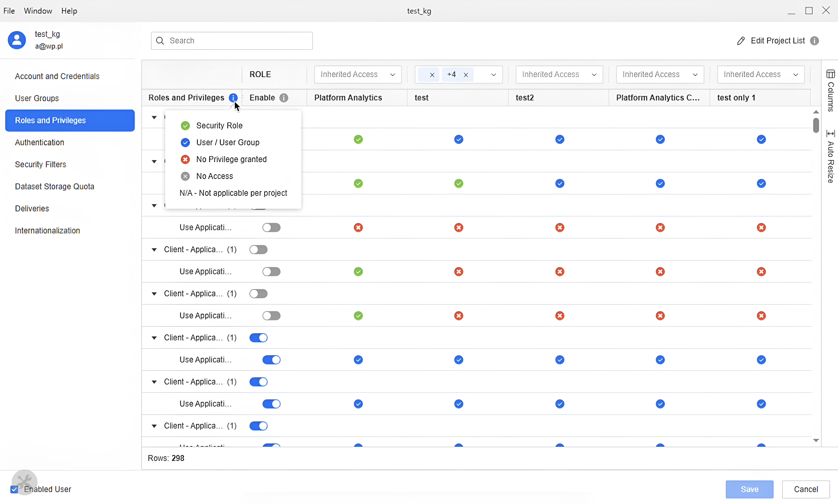Turn off the first Use Application toggle
The height and width of the screenshot is (504, 838).
point(272,227)
